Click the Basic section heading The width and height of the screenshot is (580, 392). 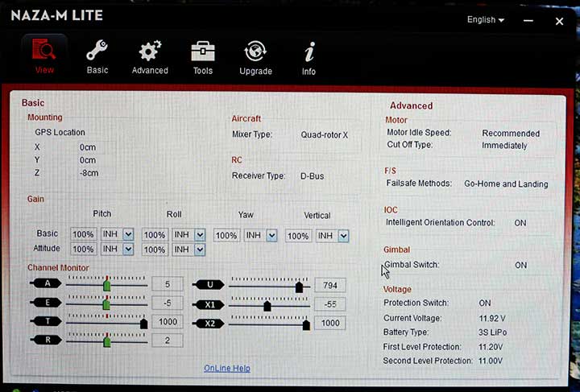[33, 103]
